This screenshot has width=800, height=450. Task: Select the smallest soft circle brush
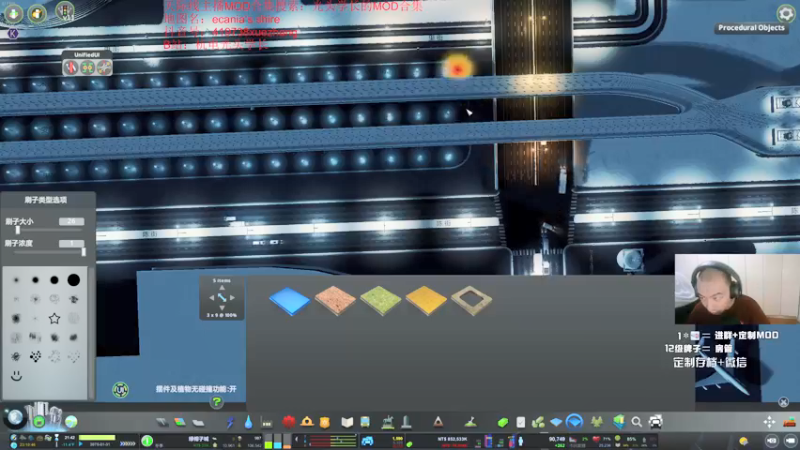[x=16, y=280]
